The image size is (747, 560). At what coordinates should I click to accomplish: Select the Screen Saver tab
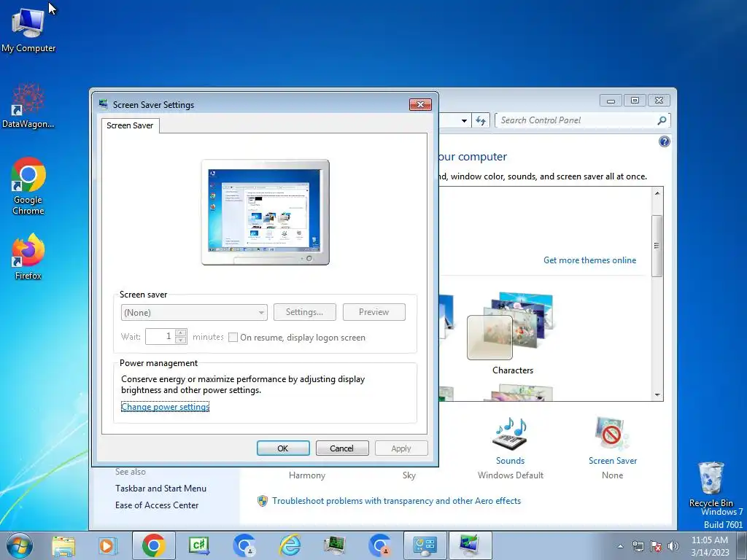(x=130, y=125)
